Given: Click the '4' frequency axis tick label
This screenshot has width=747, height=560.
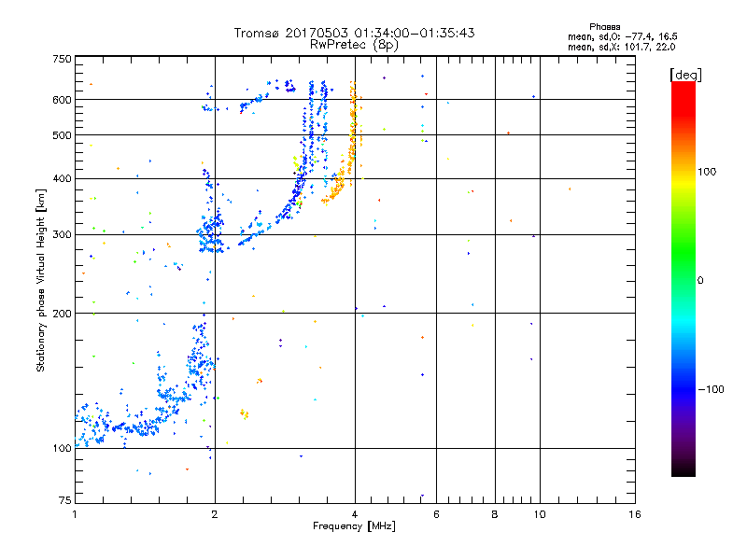Looking at the screenshot, I should coord(355,514).
